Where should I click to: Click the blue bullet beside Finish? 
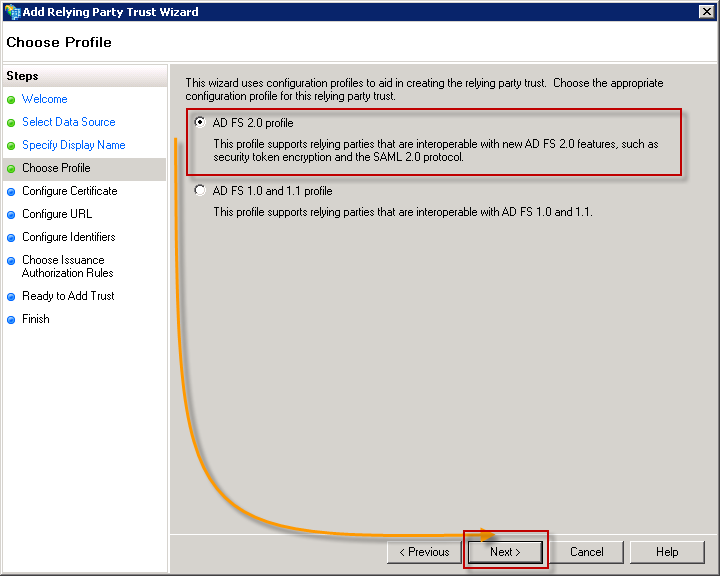coord(11,320)
